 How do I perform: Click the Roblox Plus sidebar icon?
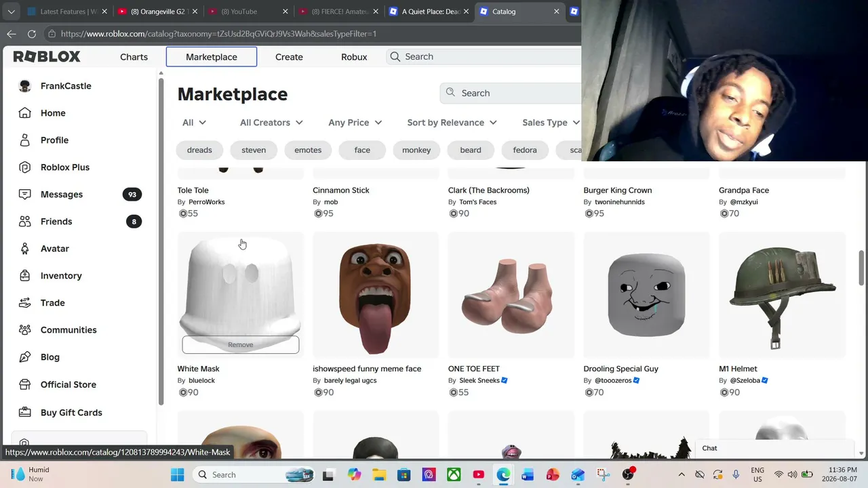[25, 167]
